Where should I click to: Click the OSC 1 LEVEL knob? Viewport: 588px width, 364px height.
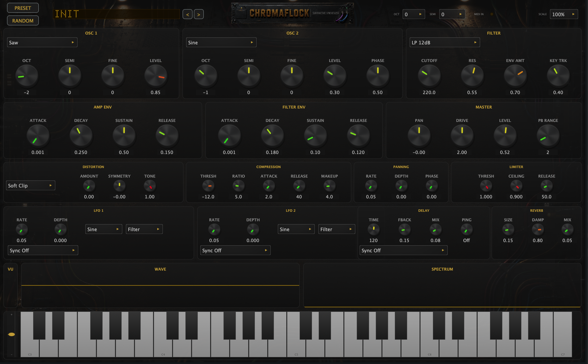click(156, 76)
